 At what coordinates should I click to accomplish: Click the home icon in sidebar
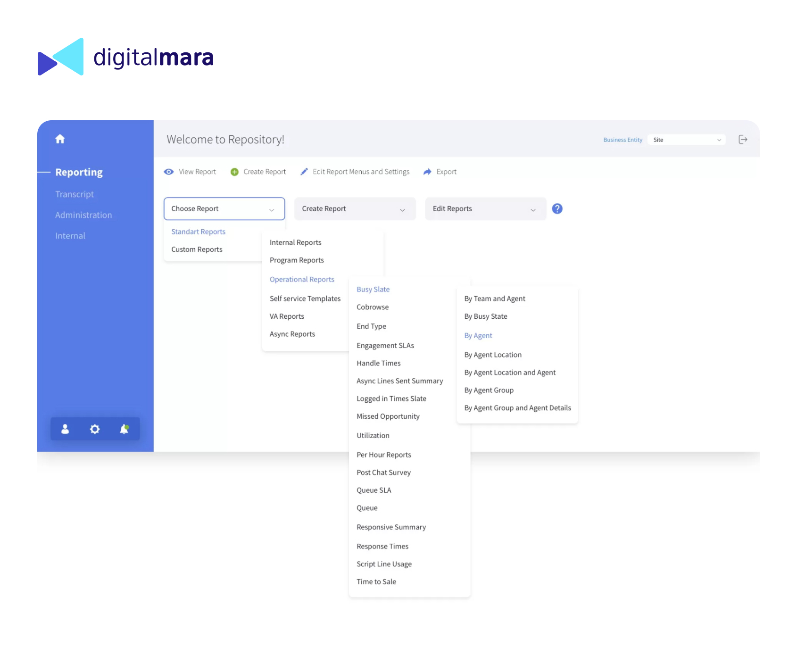pos(60,139)
